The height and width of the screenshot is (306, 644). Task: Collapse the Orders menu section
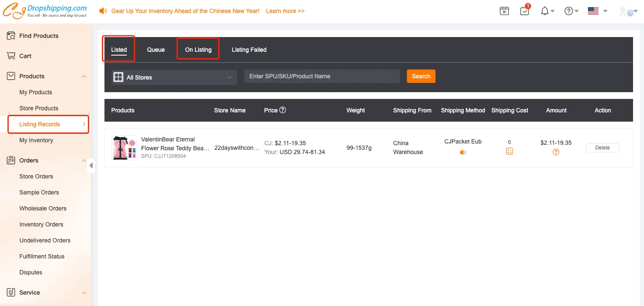(x=84, y=160)
